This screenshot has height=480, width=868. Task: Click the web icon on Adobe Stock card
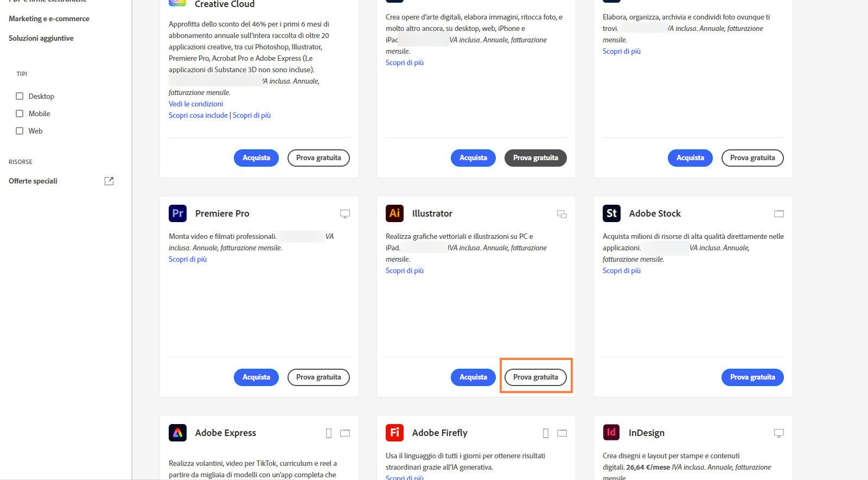point(779,214)
